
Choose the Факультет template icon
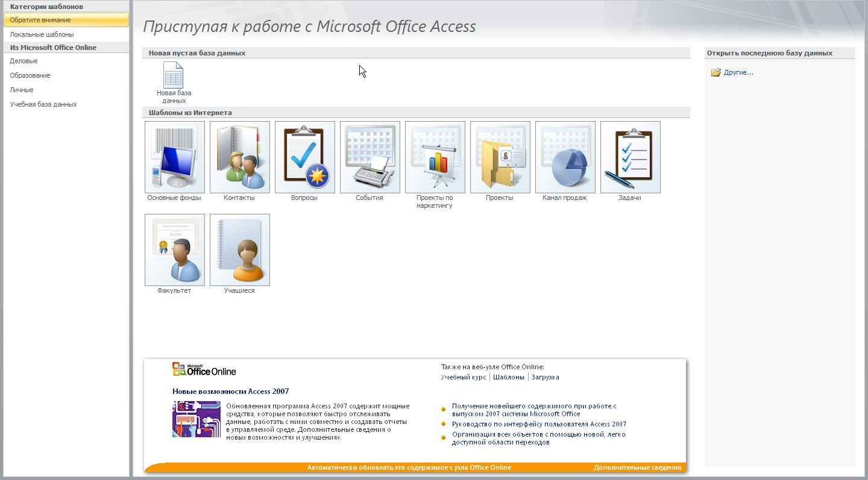coord(175,250)
